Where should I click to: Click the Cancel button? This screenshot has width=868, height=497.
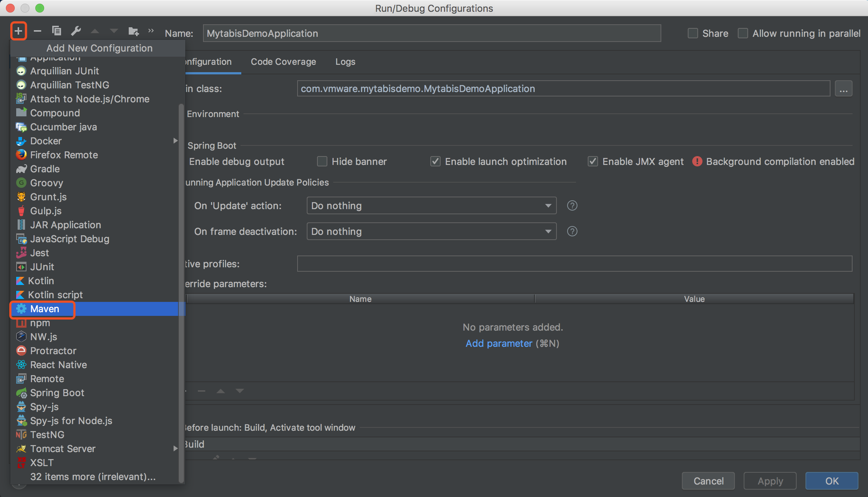708,481
